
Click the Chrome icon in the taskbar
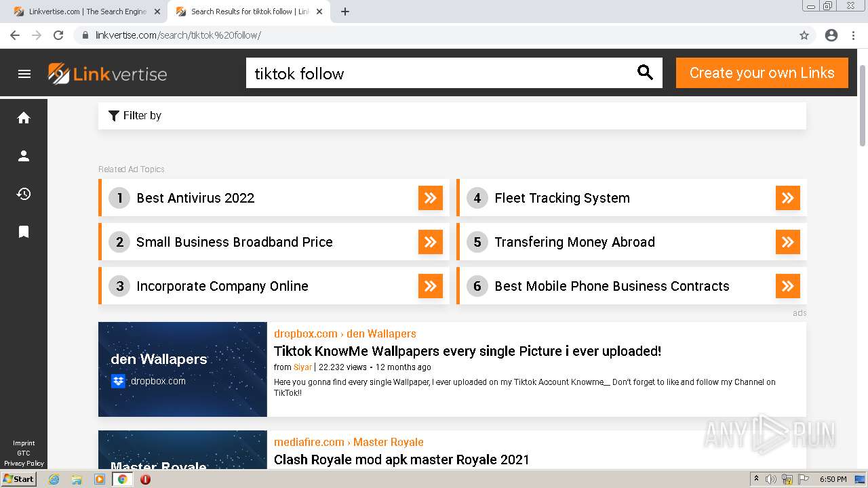coord(123,479)
